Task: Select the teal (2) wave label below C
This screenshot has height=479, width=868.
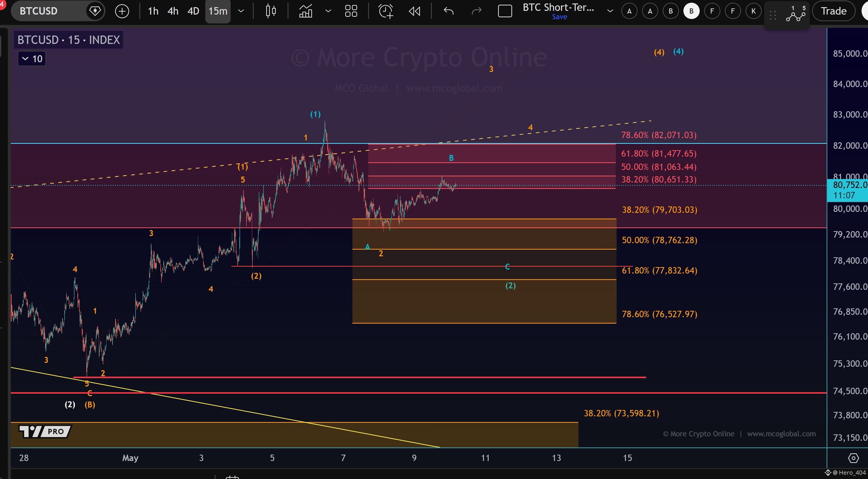Action: pos(510,286)
